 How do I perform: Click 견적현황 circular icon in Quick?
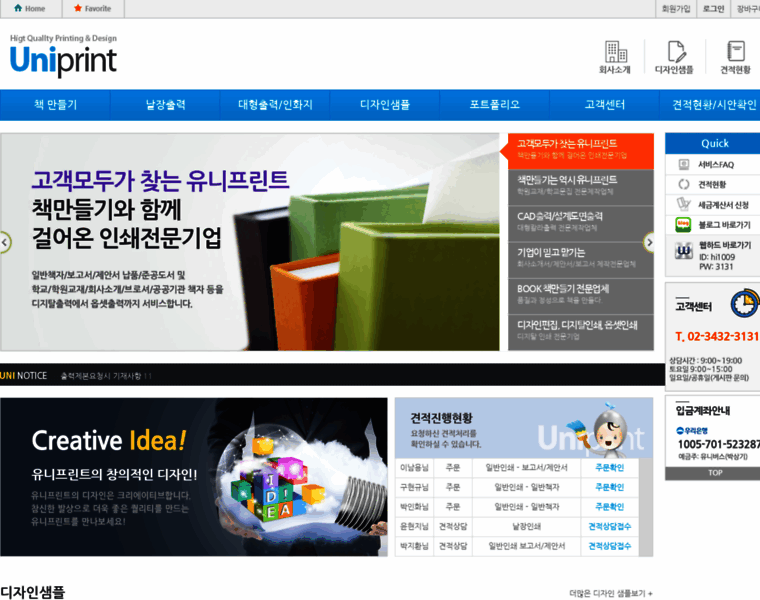pos(683,184)
